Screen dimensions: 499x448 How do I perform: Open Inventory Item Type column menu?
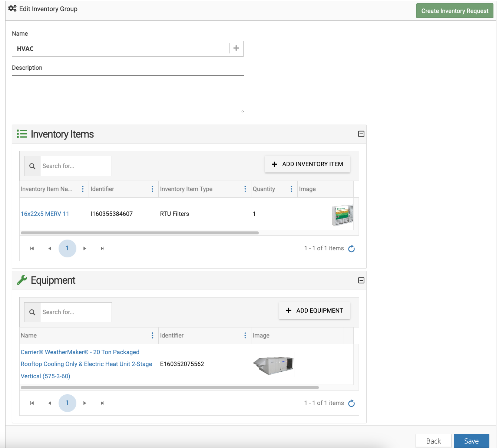pos(245,189)
